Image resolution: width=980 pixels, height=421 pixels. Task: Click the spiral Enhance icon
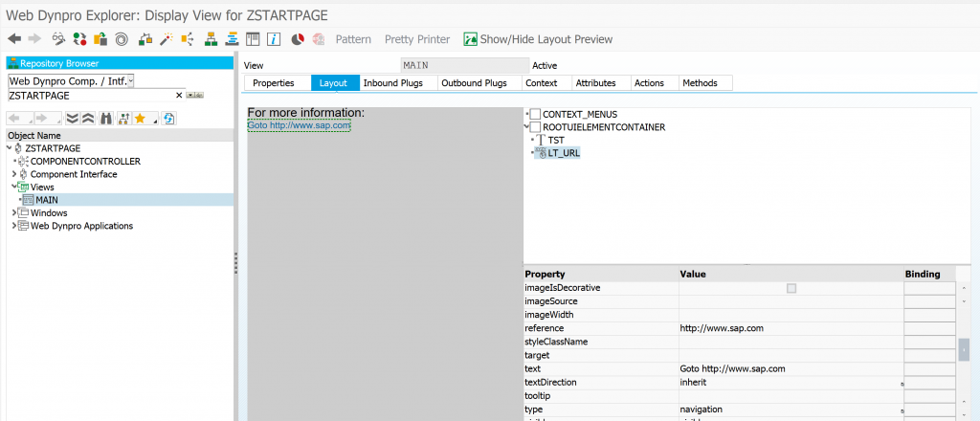pos(122,39)
